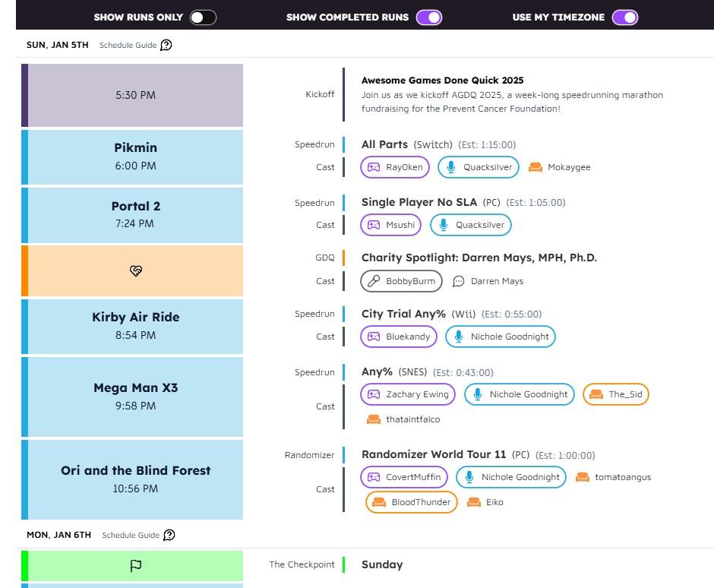The image size is (714, 588).
Task: Click Nichole Goodnight's microphone icon for Ori
Action: [469, 477]
